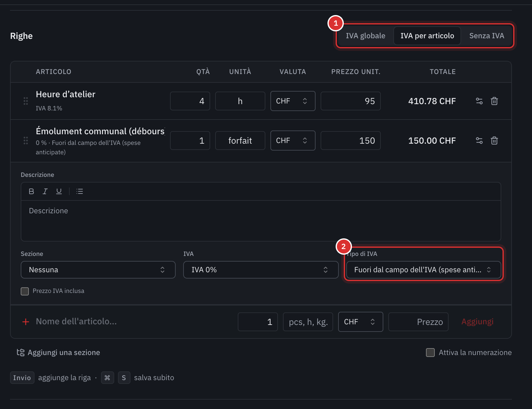Open the Tipo di IVA dropdown
Viewport: 532px width, 409px height.
423,270
